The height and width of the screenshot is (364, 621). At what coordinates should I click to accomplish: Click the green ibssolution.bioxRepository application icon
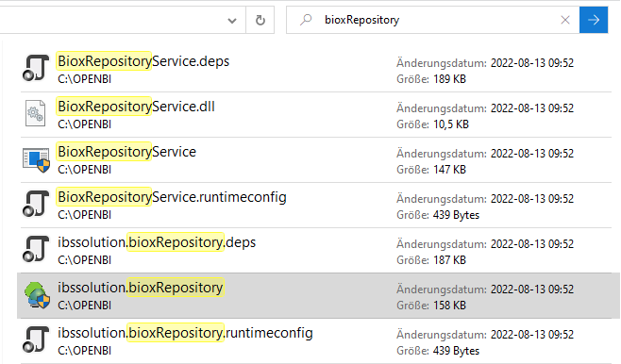click(x=37, y=295)
